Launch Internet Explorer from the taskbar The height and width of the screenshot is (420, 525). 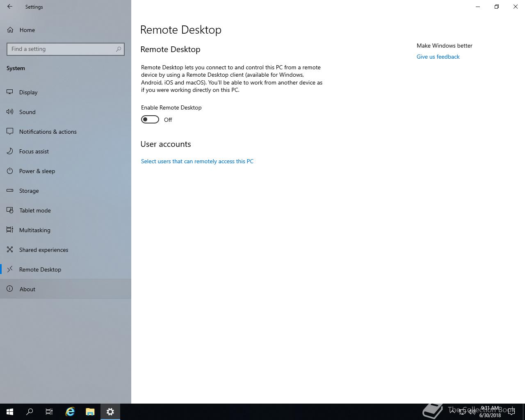click(x=70, y=412)
